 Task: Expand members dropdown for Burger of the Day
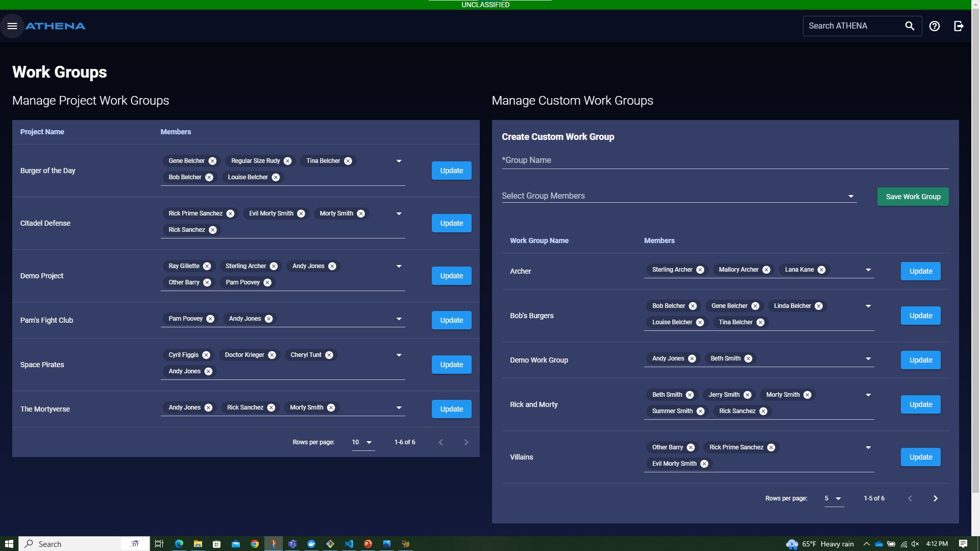point(399,161)
